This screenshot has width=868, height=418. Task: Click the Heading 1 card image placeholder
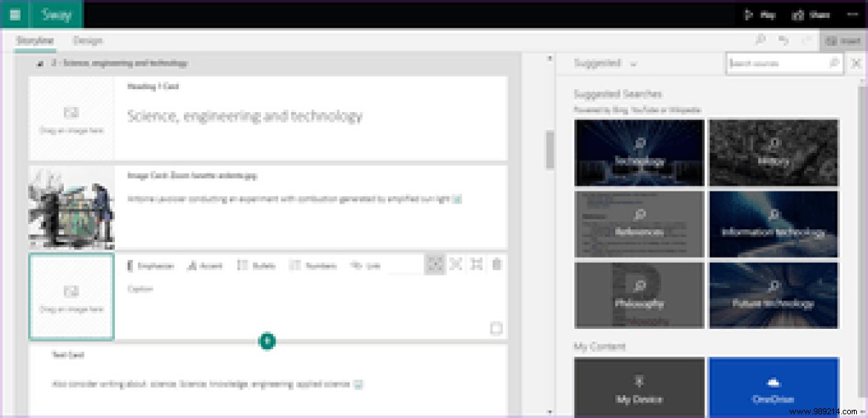pyautogui.click(x=71, y=119)
